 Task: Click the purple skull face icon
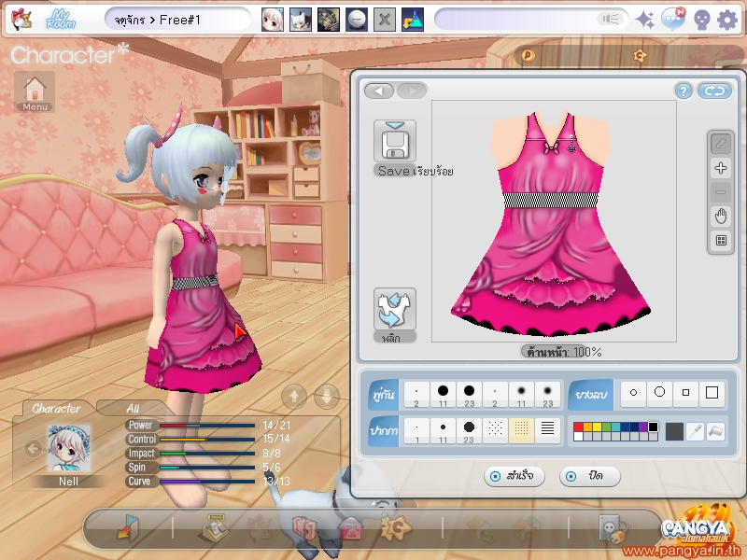pos(701,20)
